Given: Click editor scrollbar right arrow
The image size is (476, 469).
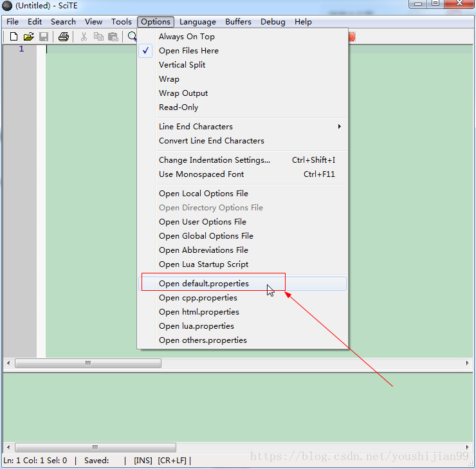Looking at the screenshot, I should coord(467,363).
